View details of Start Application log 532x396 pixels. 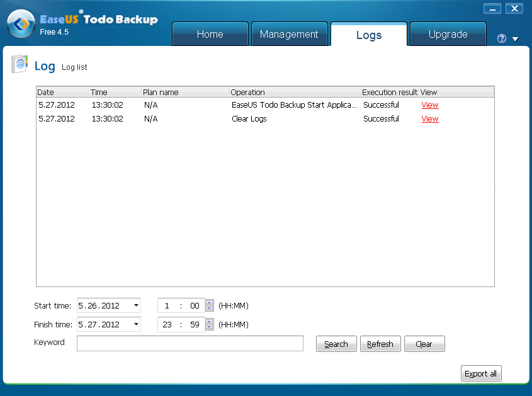click(x=430, y=105)
